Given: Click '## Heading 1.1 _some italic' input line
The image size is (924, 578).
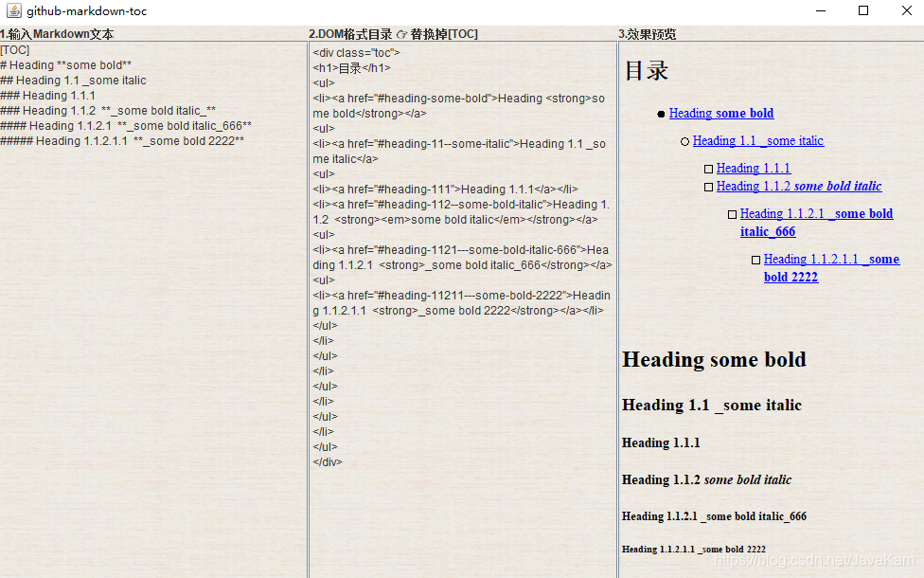Looking at the screenshot, I should click(x=73, y=81).
